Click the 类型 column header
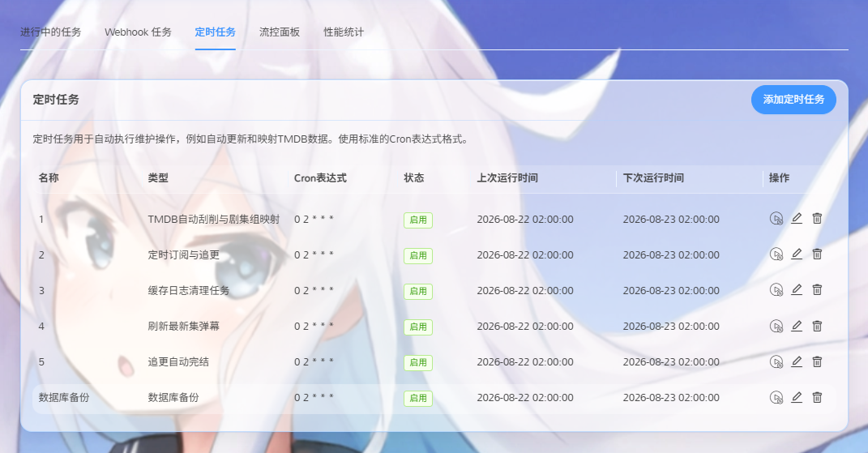The height and width of the screenshot is (453, 868). [x=158, y=177]
